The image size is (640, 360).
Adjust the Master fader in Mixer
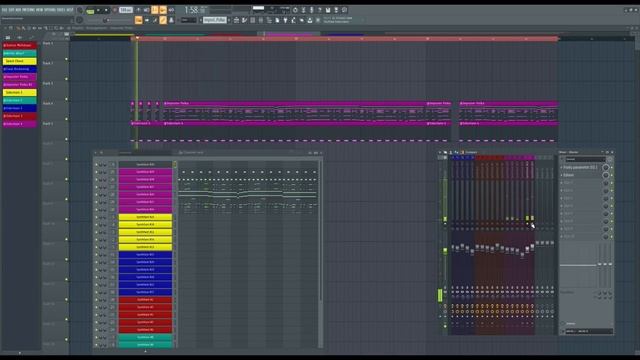[x=445, y=251]
